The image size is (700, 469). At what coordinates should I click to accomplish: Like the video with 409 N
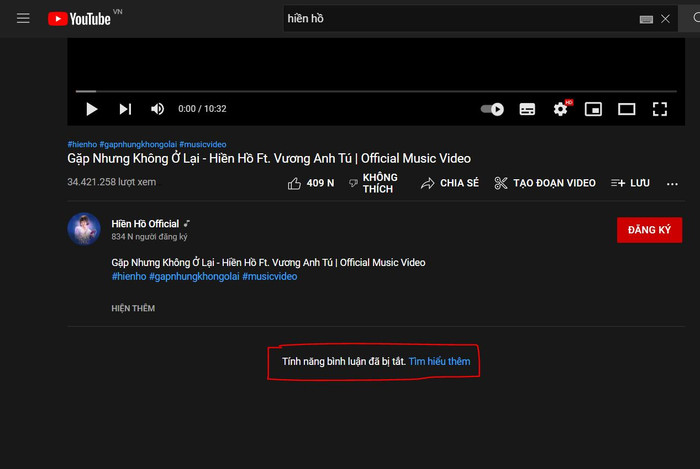[x=311, y=183]
